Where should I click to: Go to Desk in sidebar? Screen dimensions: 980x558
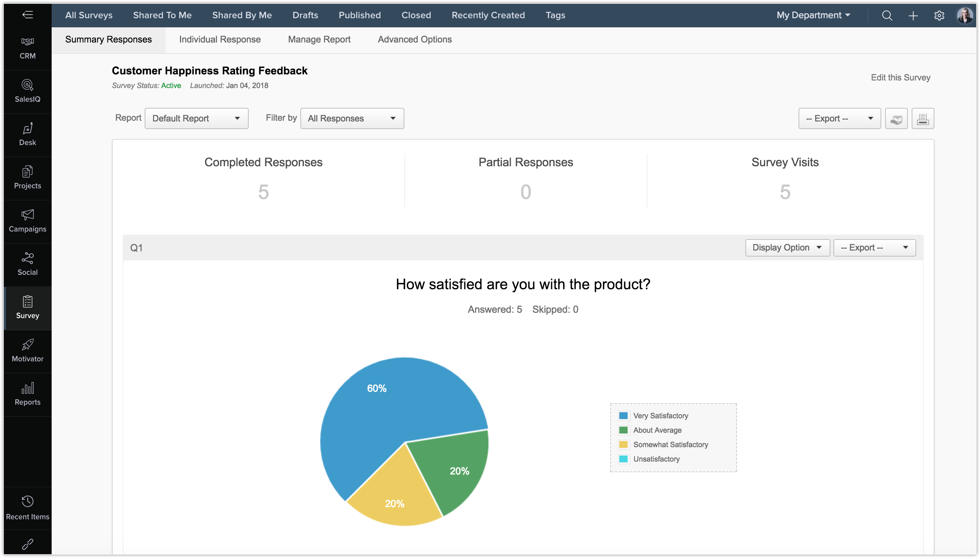(x=27, y=134)
